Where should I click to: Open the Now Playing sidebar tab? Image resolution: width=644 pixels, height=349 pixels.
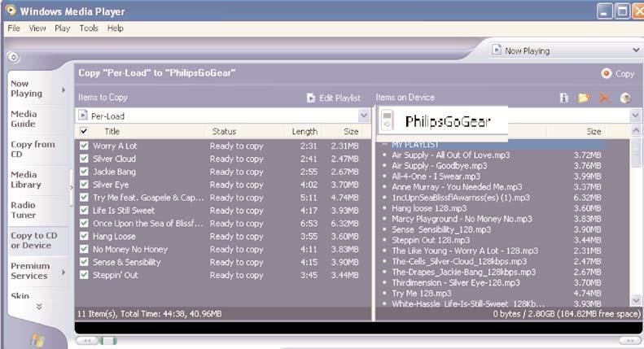[x=37, y=89]
